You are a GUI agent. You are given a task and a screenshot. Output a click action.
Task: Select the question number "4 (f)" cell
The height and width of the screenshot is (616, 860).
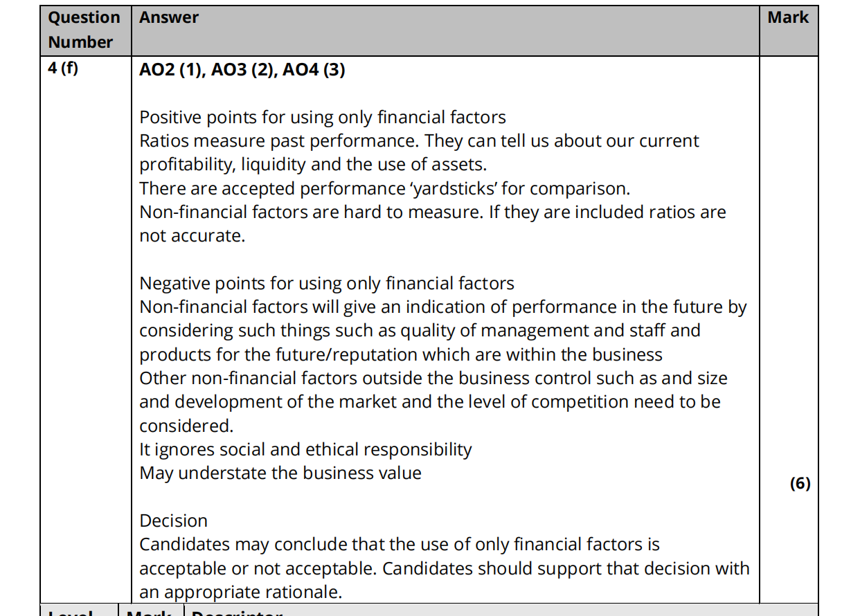pos(63,70)
